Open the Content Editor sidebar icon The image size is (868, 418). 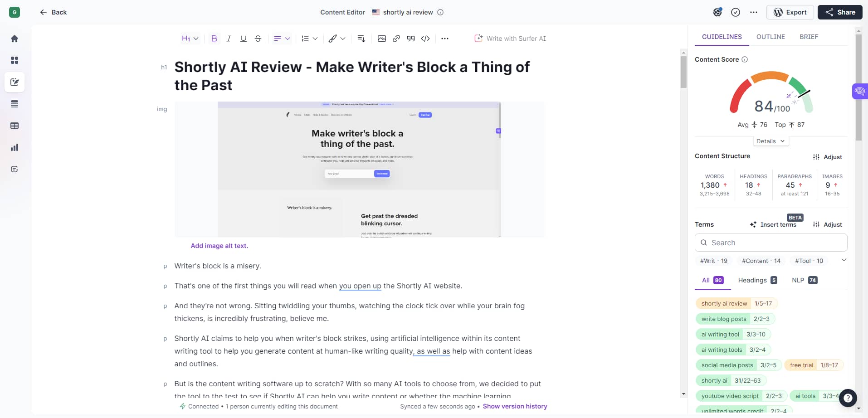[15, 82]
